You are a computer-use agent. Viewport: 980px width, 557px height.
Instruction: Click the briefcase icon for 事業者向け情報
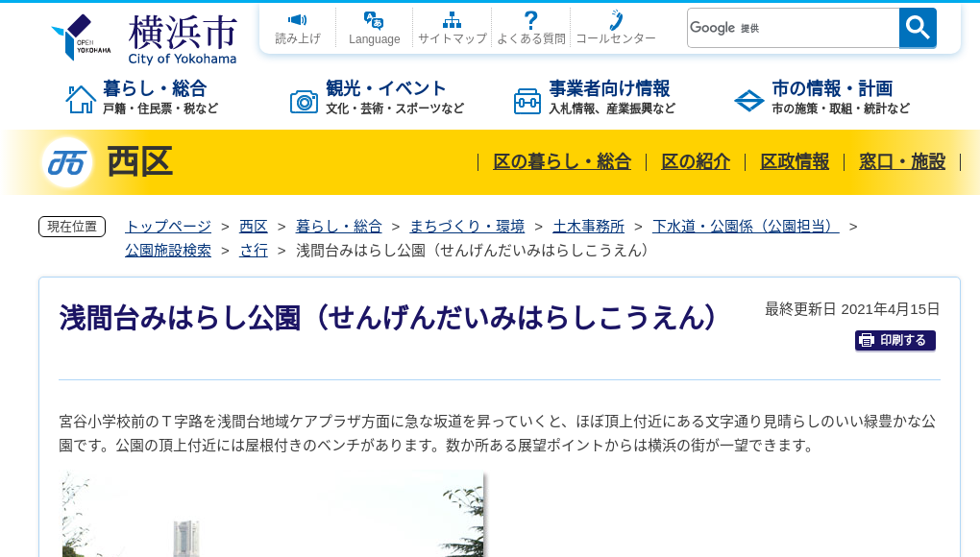point(527,99)
